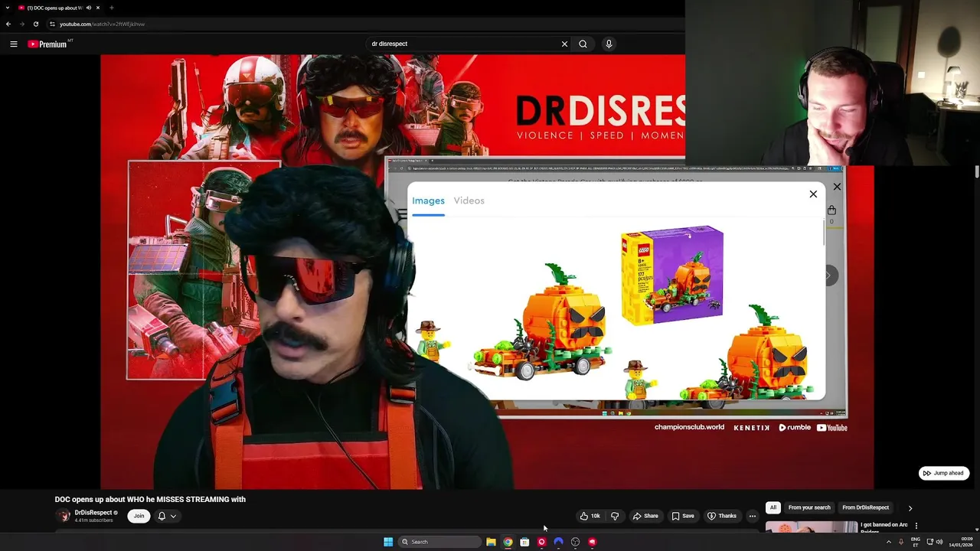Jump ahead in the video
The height and width of the screenshot is (551, 980).
[944, 473]
